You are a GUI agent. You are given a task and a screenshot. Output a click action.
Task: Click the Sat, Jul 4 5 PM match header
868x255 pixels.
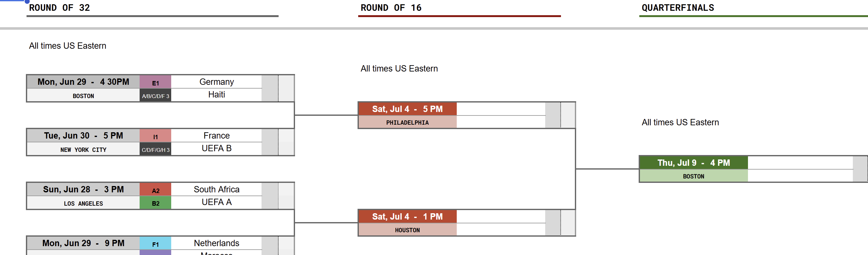(407, 109)
